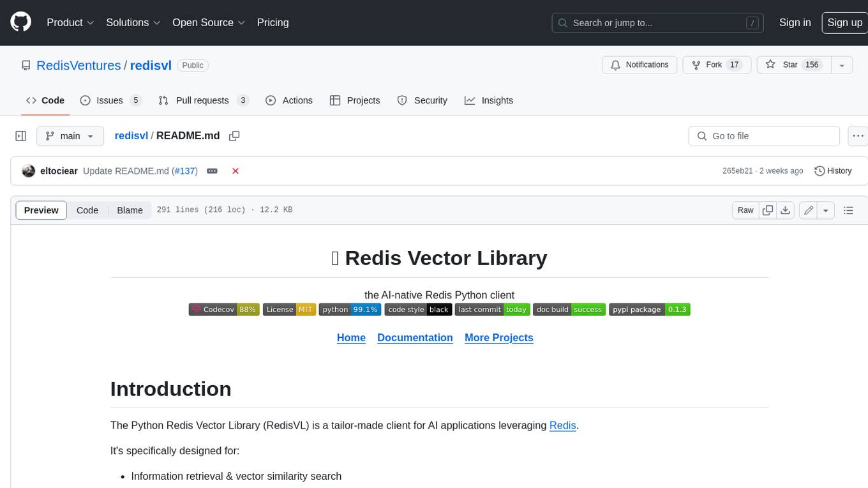The image size is (868, 488).
Task: Open the Issues tab
Action: point(110,100)
